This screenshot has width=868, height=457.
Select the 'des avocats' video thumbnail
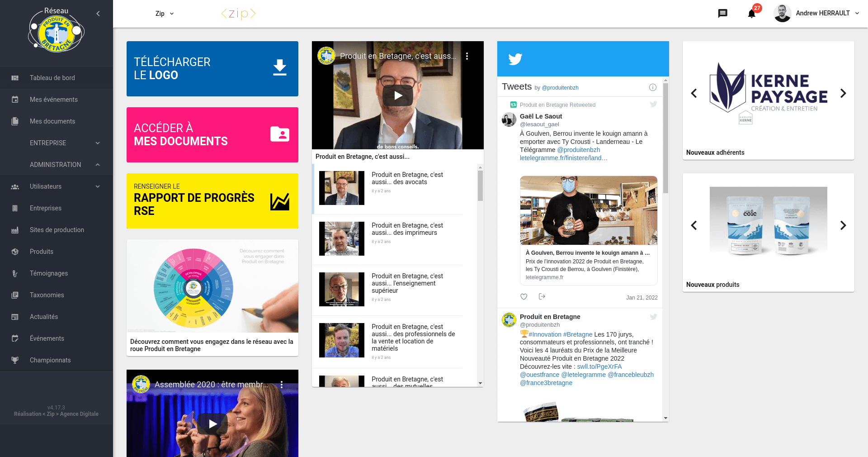(x=341, y=187)
